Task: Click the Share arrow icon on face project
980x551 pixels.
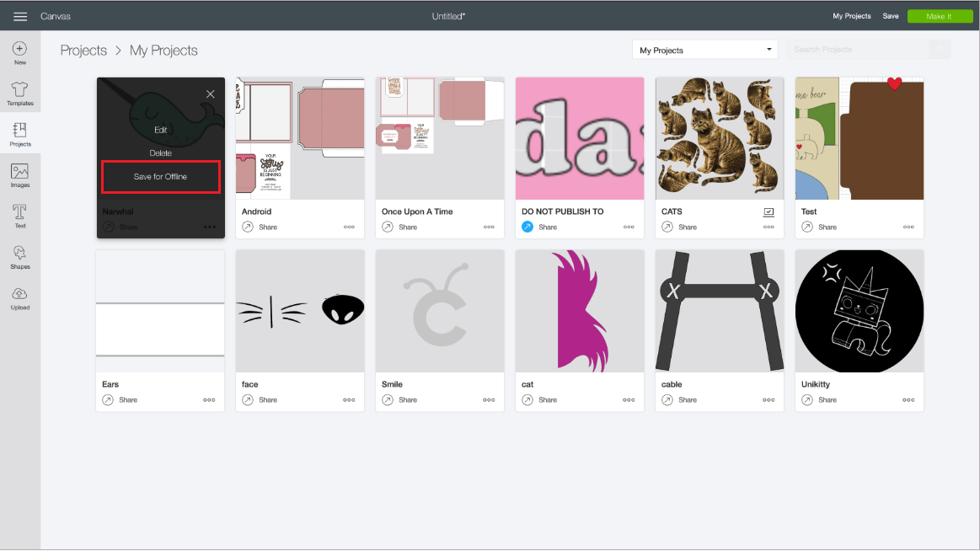Action: [248, 399]
